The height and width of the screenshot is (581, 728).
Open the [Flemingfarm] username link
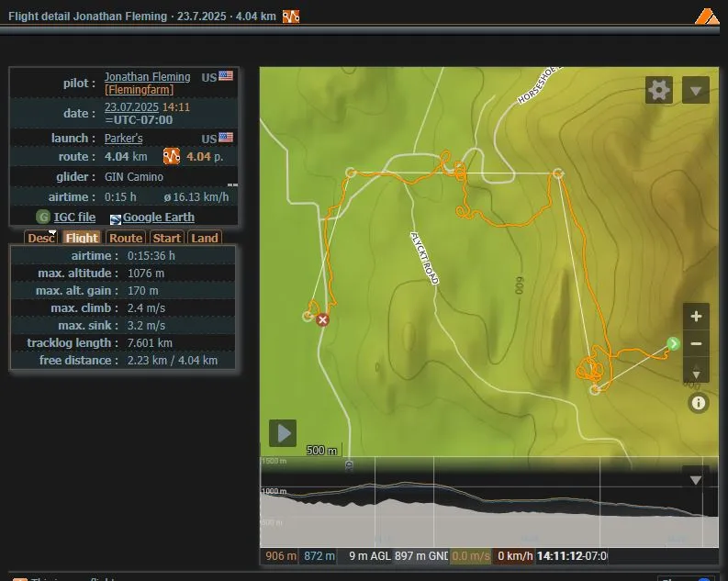139,90
